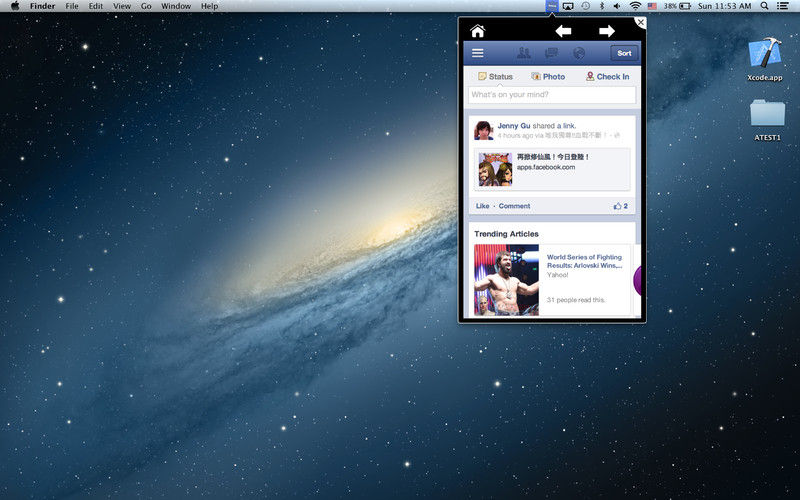Screen dimensions: 800x500
Task: Click the "What's on your mind?" field
Action: click(x=552, y=95)
